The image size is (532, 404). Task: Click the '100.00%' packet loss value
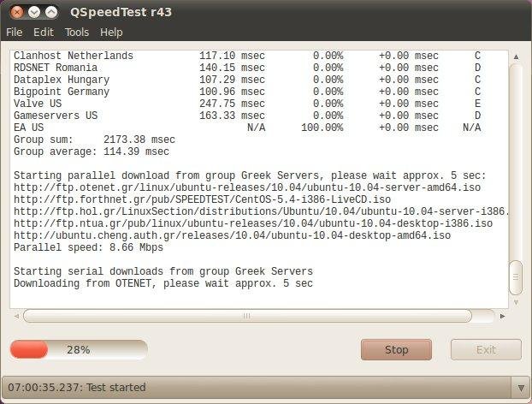(322, 128)
